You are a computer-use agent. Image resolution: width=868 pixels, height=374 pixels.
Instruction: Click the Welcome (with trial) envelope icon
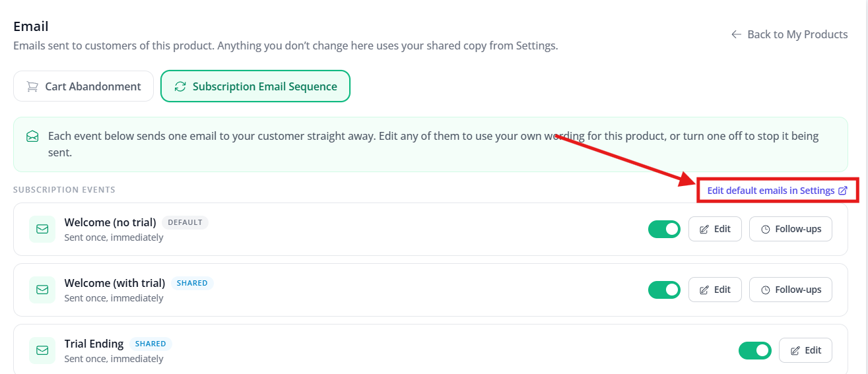[42, 290]
